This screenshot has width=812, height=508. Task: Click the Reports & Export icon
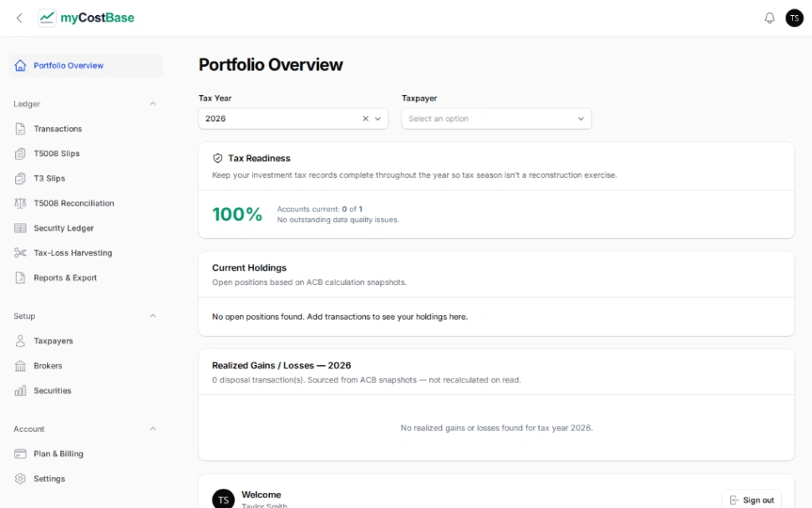coord(20,277)
